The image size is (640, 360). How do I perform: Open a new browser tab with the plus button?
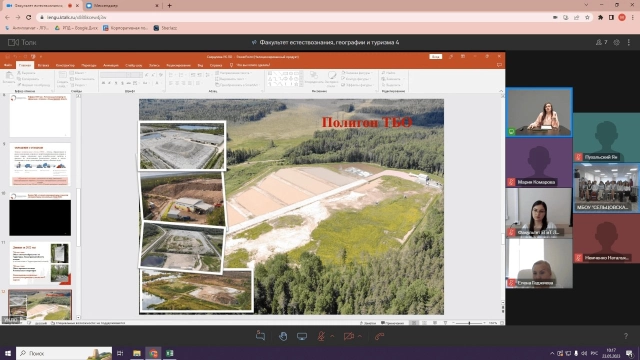pyautogui.click(x=169, y=6)
